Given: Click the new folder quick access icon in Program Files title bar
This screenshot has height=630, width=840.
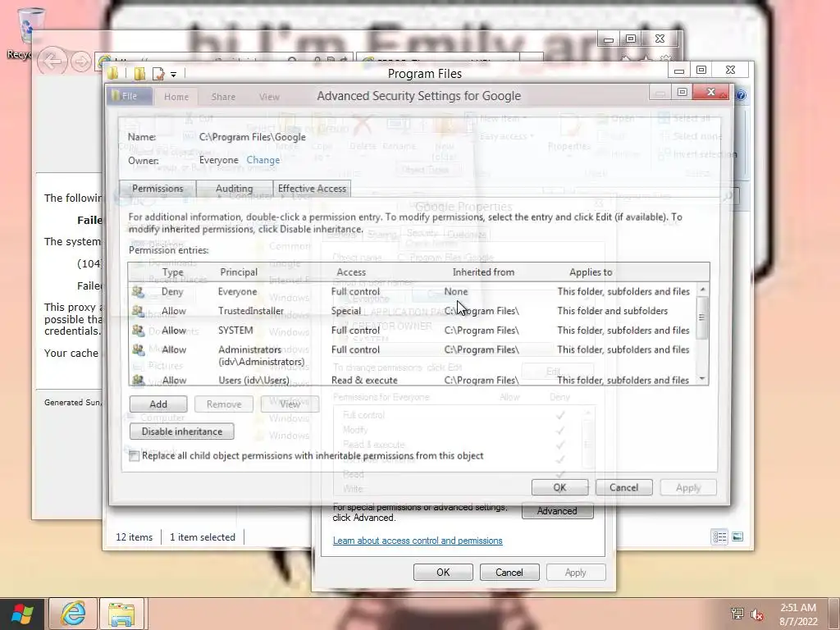Looking at the screenshot, I should [x=139, y=74].
